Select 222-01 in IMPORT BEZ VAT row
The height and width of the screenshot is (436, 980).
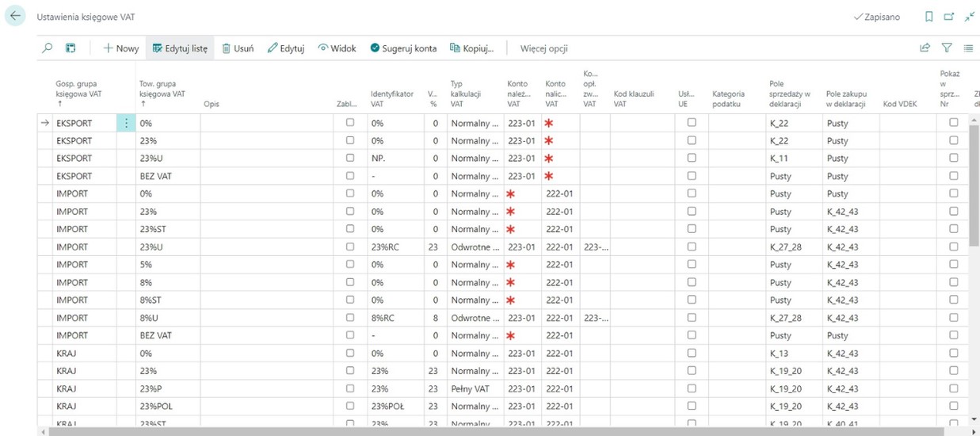point(561,335)
